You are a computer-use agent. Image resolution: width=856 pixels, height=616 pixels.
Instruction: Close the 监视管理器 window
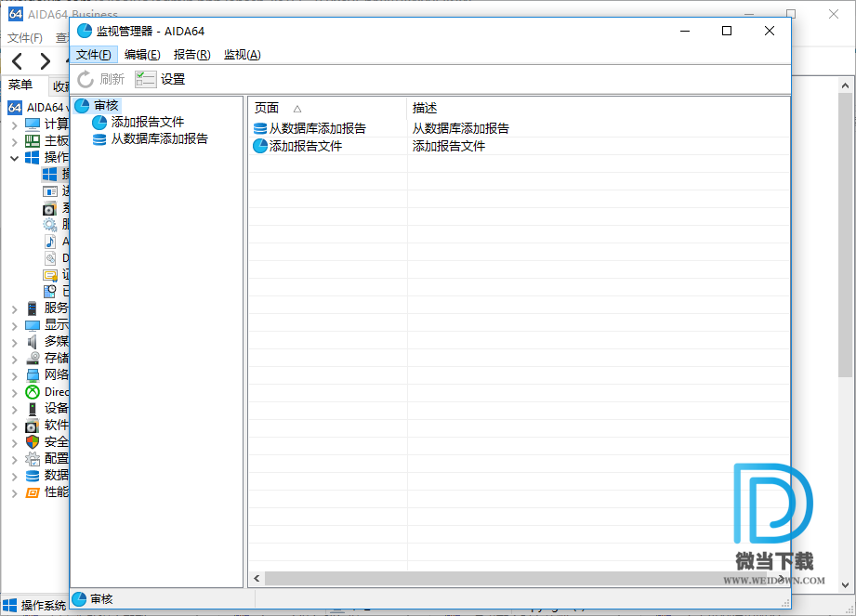pos(770,31)
